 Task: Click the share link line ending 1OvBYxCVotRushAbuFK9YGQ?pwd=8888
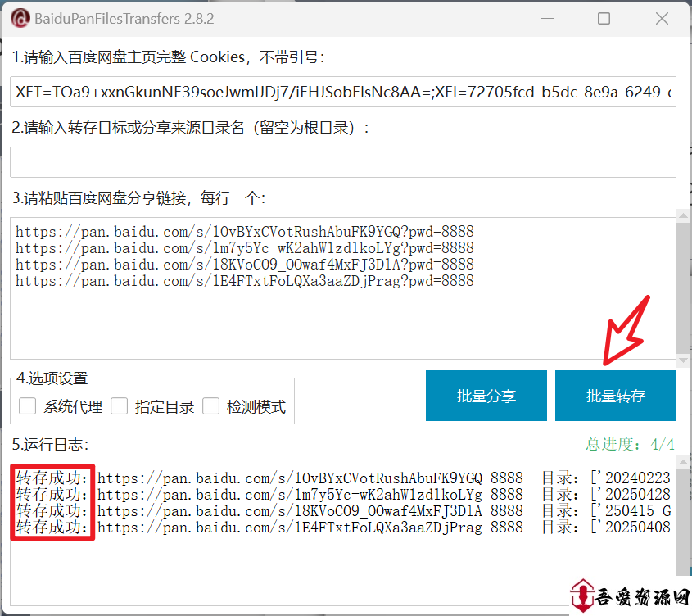[x=245, y=232]
